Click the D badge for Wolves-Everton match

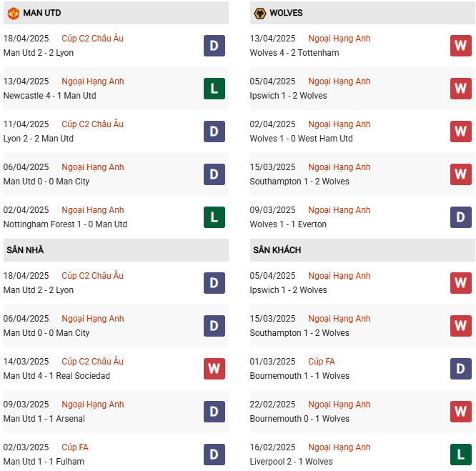(x=460, y=217)
